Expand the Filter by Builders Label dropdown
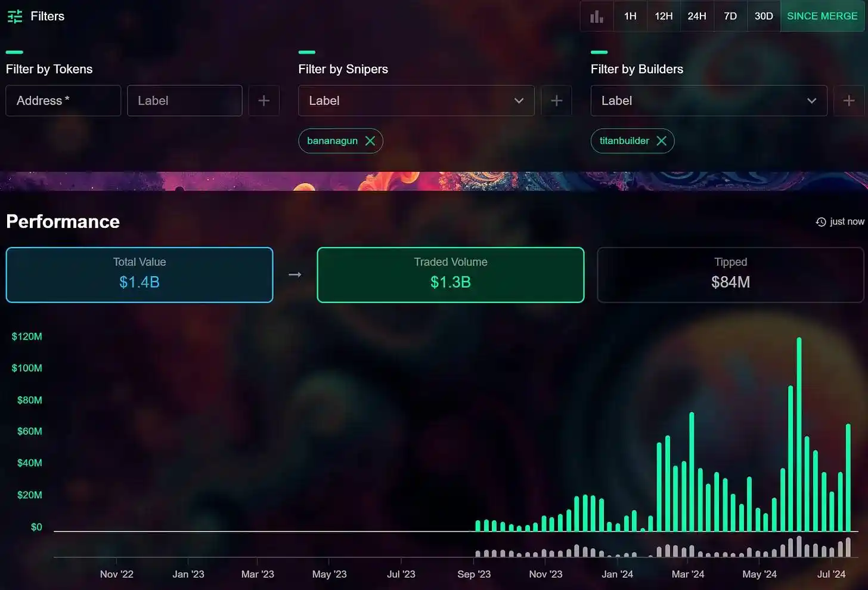 point(708,101)
